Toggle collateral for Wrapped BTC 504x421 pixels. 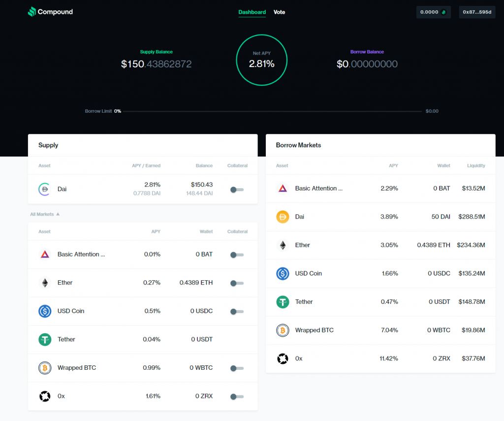coord(237,368)
